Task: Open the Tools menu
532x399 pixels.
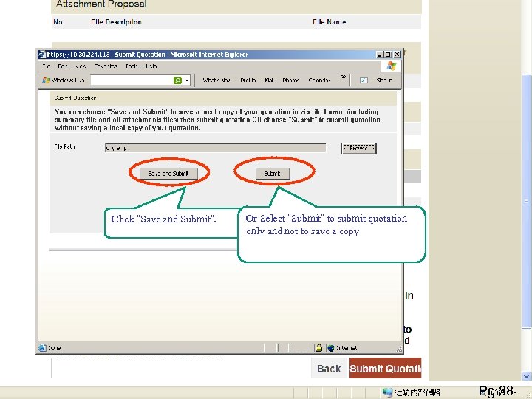Action: [x=132, y=66]
